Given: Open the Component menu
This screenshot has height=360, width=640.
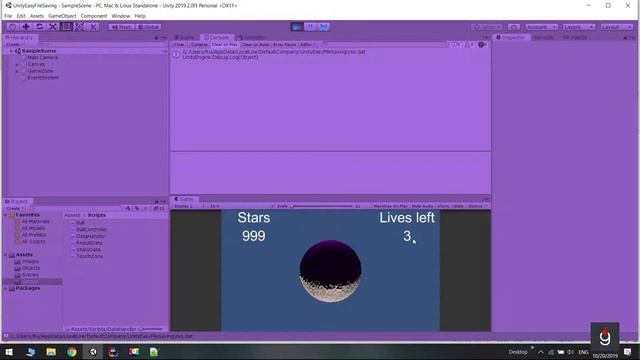Looking at the screenshot, I should [94, 16].
